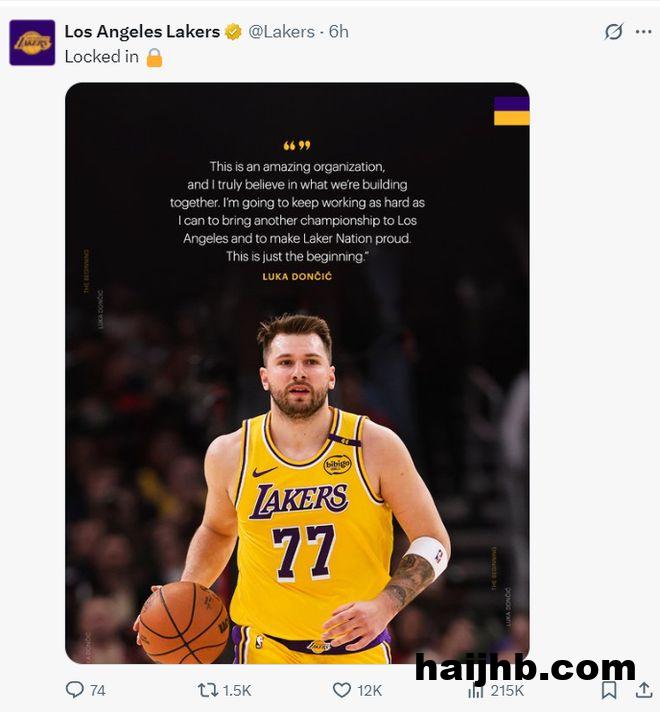Open the Luka Dončić quote image
The width and height of the screenshot is (660, 712).
[x=297, y=373]
